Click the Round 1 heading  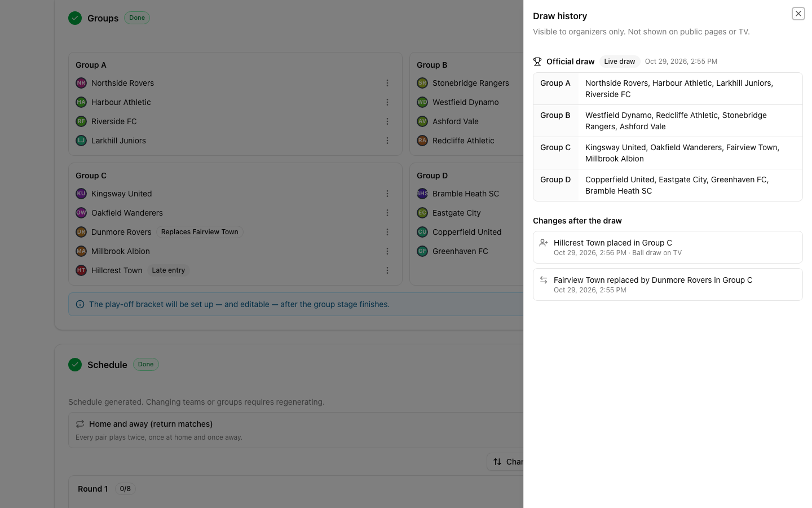[93, 489]
